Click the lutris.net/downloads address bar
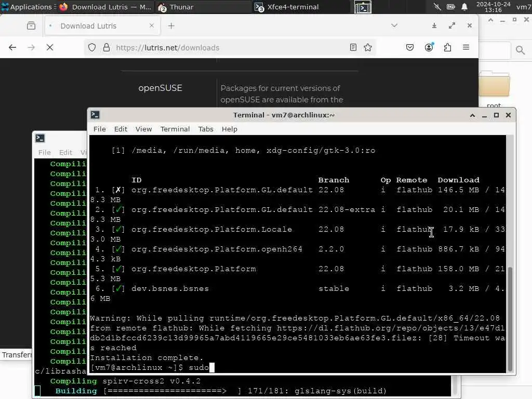Image resolution: width=532 pixels, height=399 pixels. coord(231,47)
